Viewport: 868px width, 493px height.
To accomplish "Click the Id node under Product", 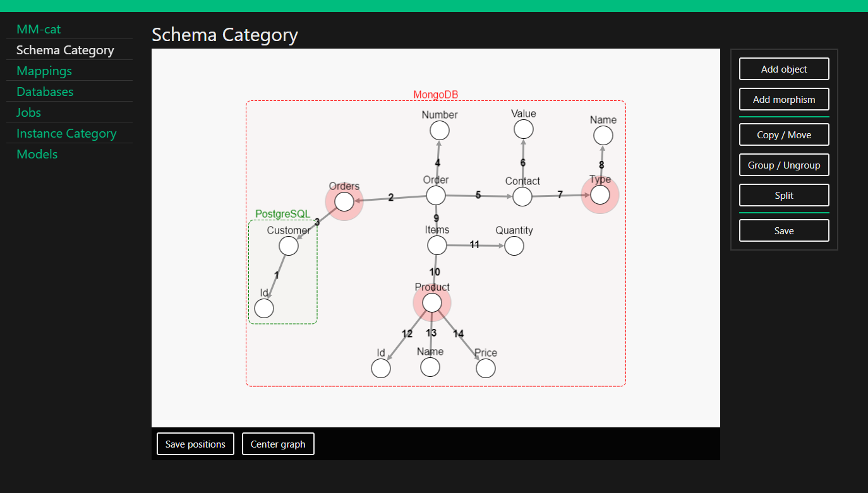I will click(381, 368).
